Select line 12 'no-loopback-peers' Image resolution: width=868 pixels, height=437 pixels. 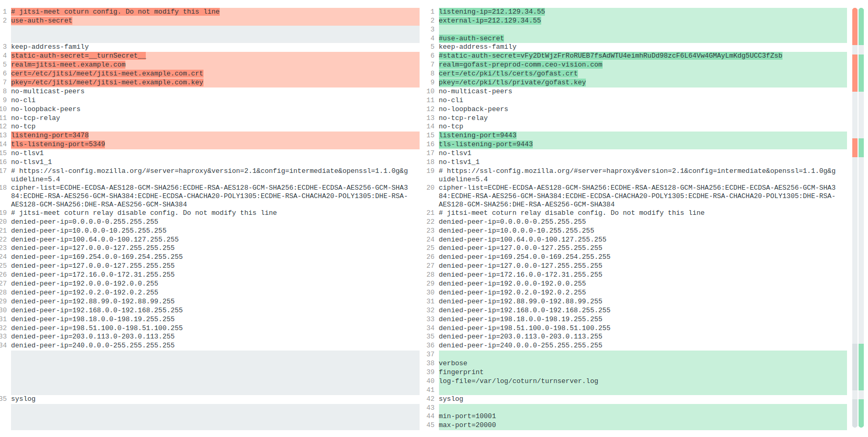pos(474,109)
